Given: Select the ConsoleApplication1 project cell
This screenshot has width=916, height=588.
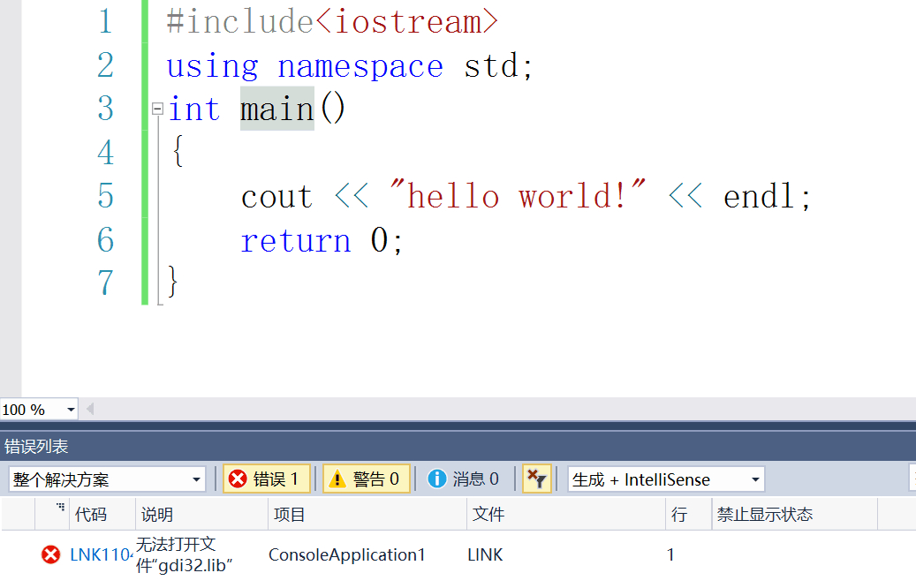Looking at the screenshot, I should [x=347, y=554].
